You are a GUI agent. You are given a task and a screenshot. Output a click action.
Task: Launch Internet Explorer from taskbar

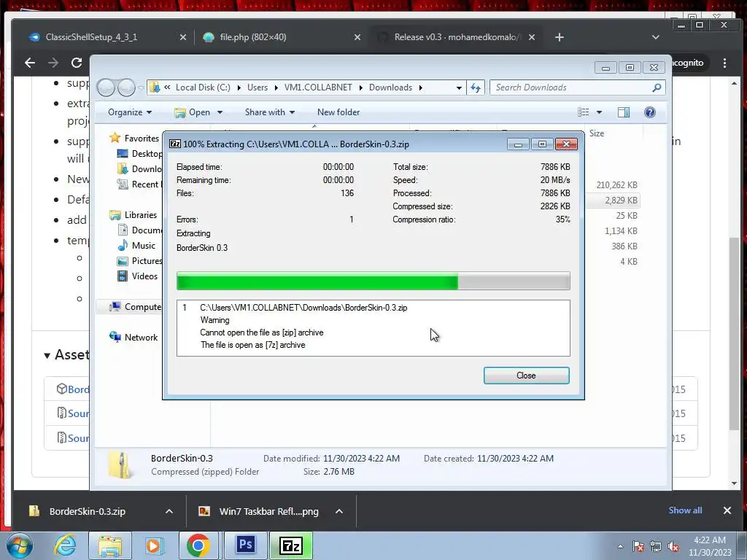pos(65,545)
